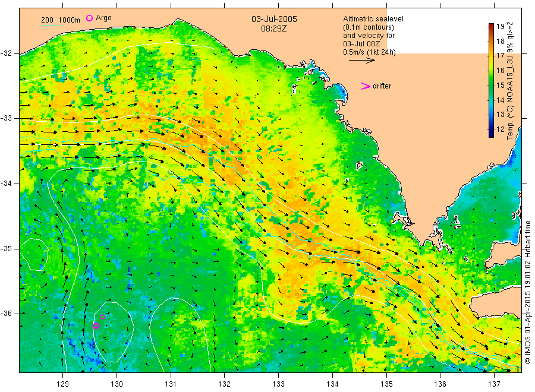Click the longitude label 131

click(x=171, y=384)
